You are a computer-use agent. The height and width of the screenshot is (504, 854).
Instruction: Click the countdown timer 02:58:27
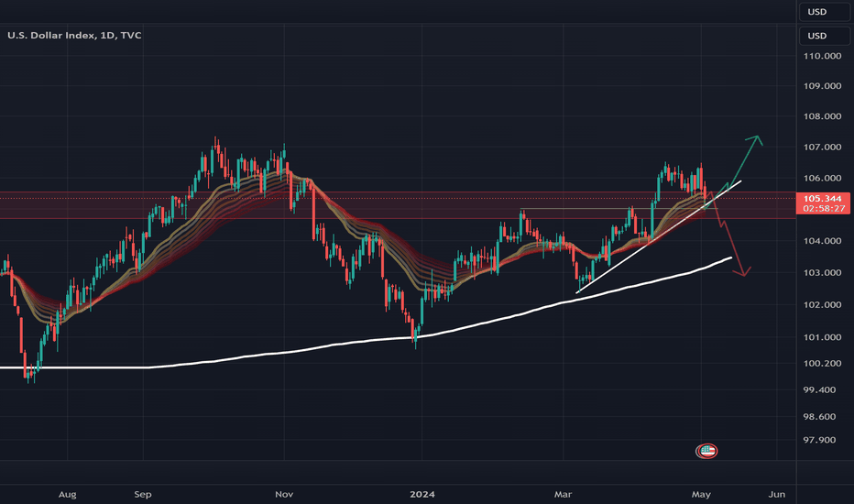pyautogui.click(x=823, y=209)
